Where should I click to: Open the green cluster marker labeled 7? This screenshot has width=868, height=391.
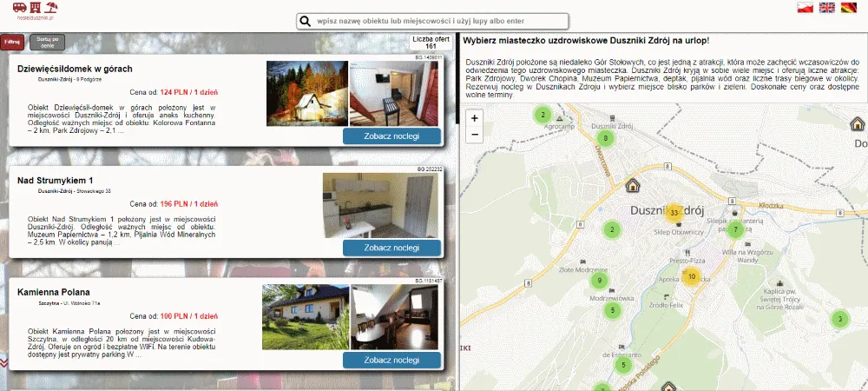point(735,229)
